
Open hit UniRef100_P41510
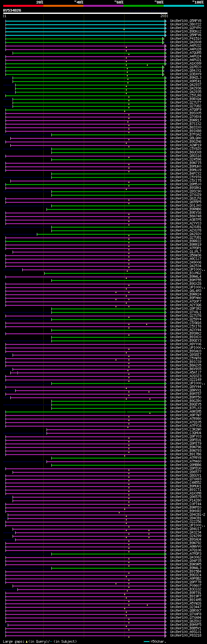pos(186,39)
